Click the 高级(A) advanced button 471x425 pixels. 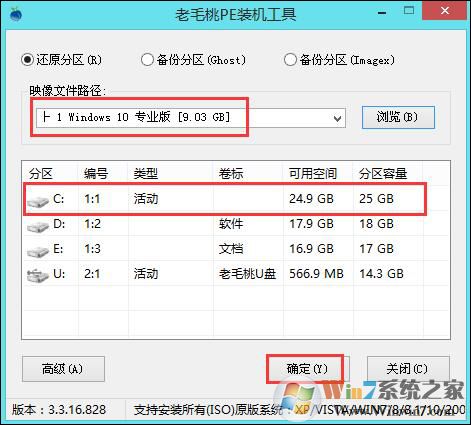(63, 369)
